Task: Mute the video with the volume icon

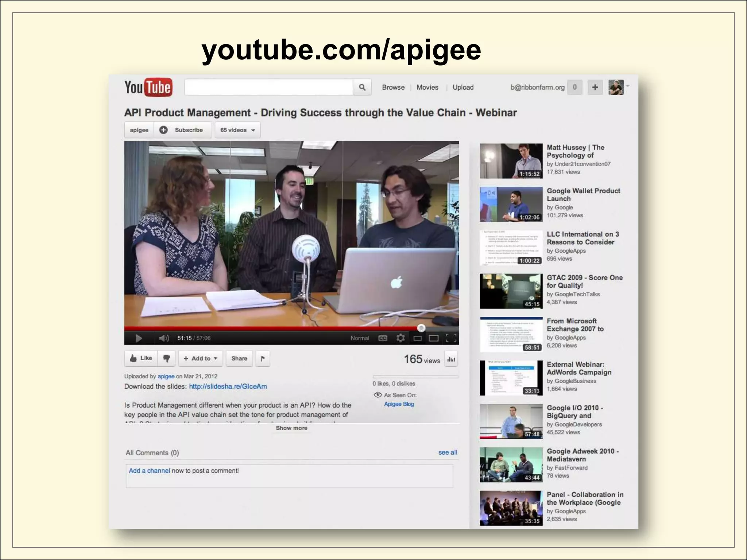Action: (164, 338)
